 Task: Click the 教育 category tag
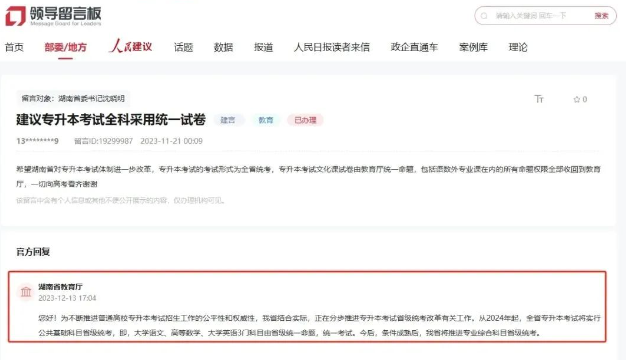[265, 120]
